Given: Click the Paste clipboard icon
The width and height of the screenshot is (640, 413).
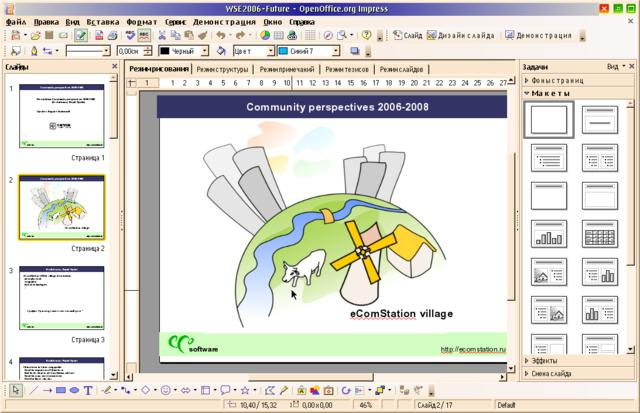Looking at the screenshot, I should (189, 36).
